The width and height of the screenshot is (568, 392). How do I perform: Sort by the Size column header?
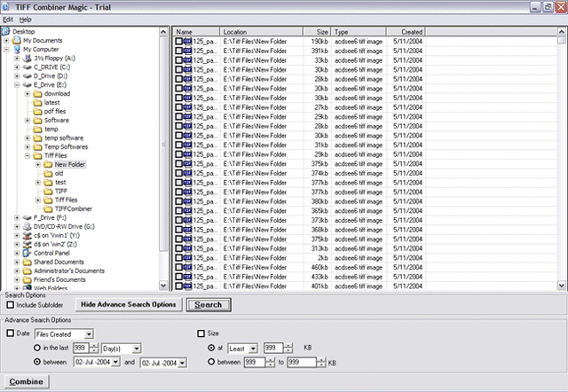(x=316, y=32)
